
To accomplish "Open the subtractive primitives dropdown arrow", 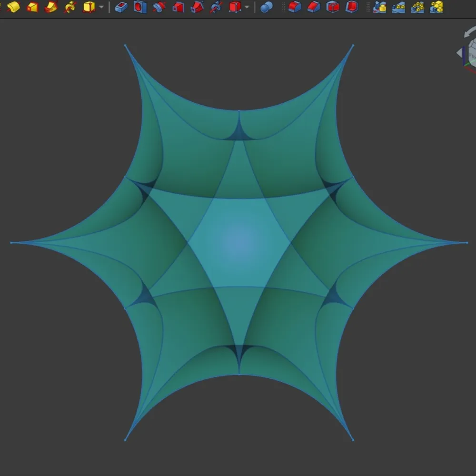I will [247, 7].
